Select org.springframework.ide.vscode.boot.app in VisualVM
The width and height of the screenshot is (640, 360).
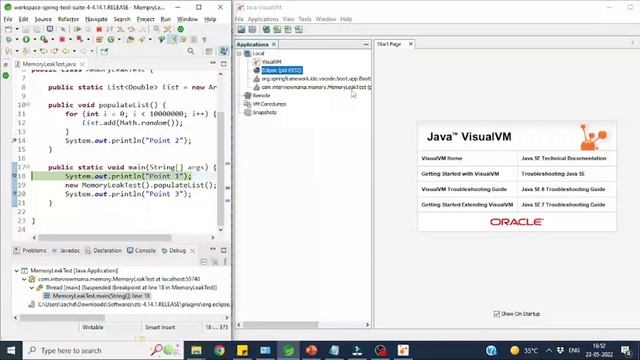(316, 78)
